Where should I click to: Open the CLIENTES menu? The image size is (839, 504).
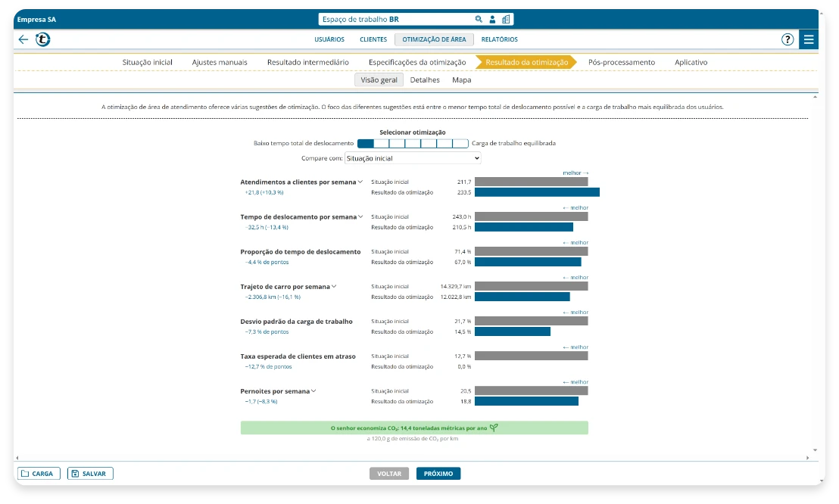pyautogui.click(x=373, y=39)
